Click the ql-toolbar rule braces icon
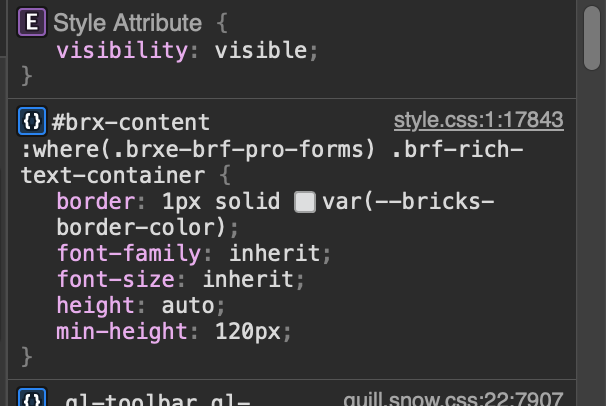The image size is (606, 406). click(x=32, y=397)
